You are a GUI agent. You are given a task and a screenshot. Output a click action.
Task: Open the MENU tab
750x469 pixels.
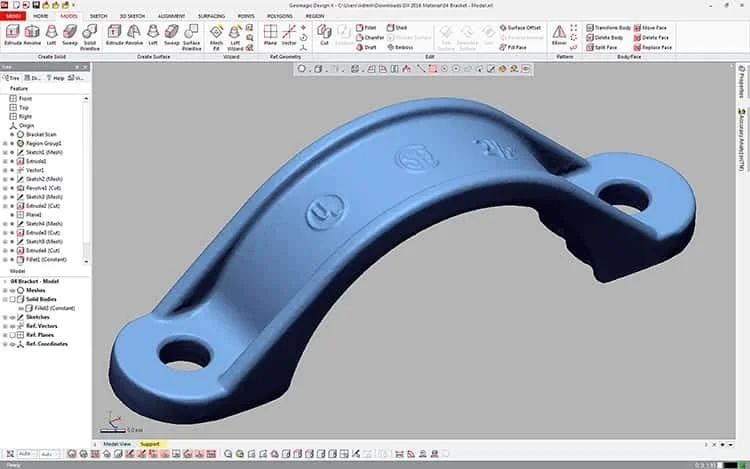point(13,16)
